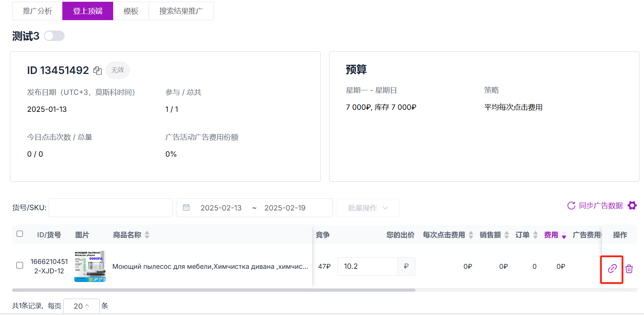
Task: Click the 同步广告数据 link
Action: click(x=601, y=206)
